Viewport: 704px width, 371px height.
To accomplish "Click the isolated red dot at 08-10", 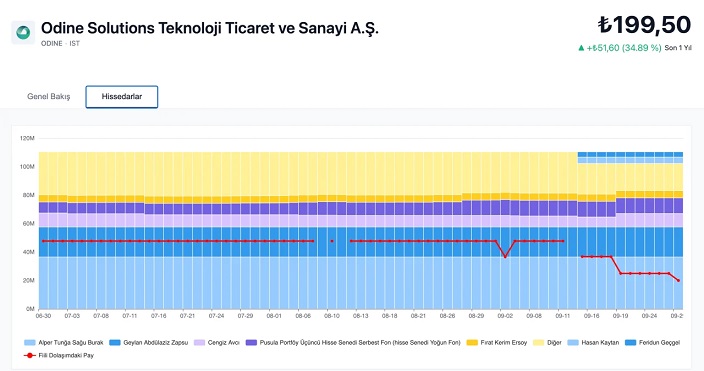I will tap(332, 241).
